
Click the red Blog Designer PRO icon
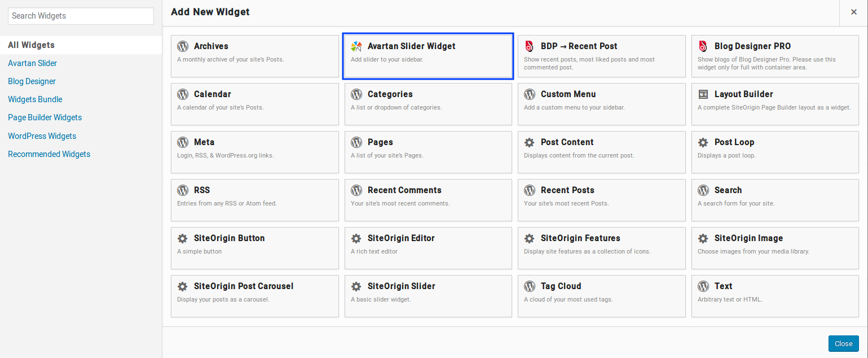pos(703,46)
